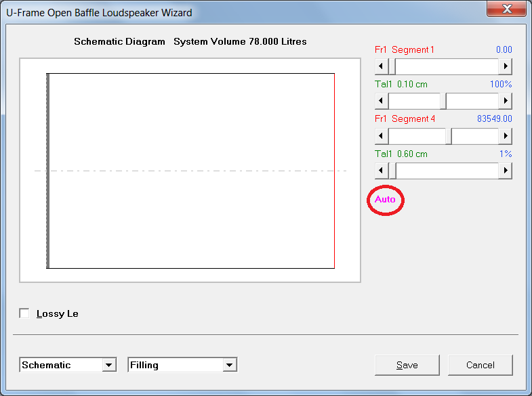Click the Fr1 Segment 4 label
The image size is (532, 396).
click(x=405, y=119)
